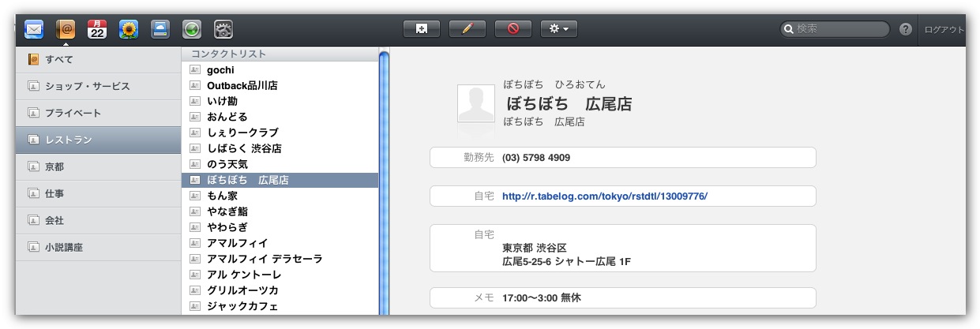The image size is (980, 329).
Task: Open the Contacts app icon
Action: pyautogui.click(x=66, y=29)
